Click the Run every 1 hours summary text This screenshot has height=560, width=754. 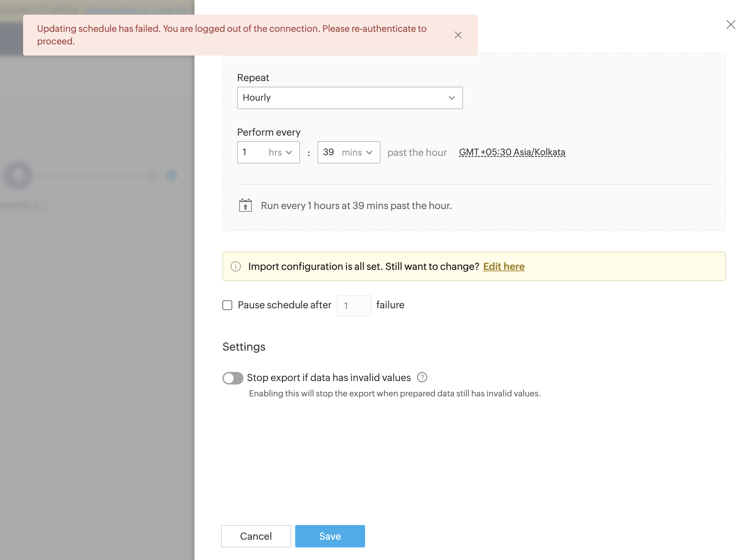click(356, 206)
